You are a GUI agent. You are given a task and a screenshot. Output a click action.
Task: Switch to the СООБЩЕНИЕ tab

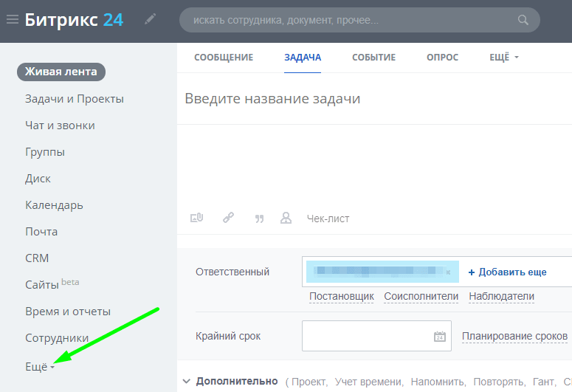pos(224,58)
